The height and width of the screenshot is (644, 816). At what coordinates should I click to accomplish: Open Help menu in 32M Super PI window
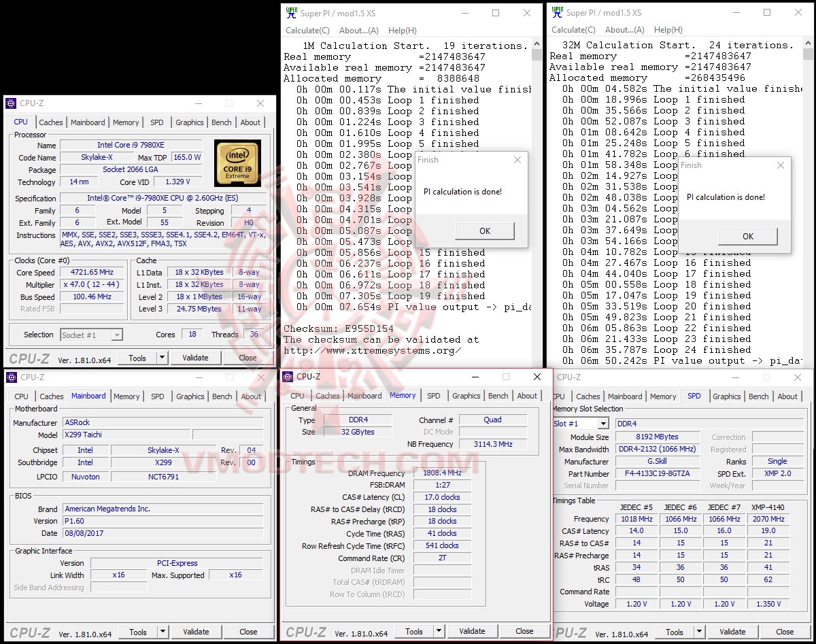pos(668,30)
